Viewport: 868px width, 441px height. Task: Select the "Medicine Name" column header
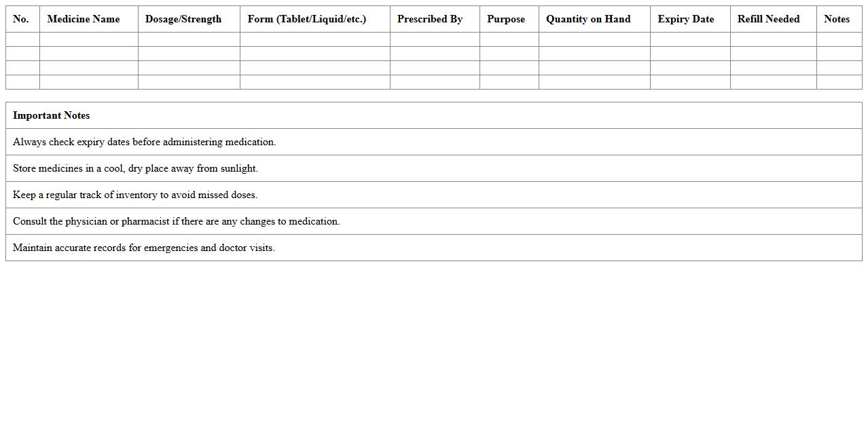84,19
